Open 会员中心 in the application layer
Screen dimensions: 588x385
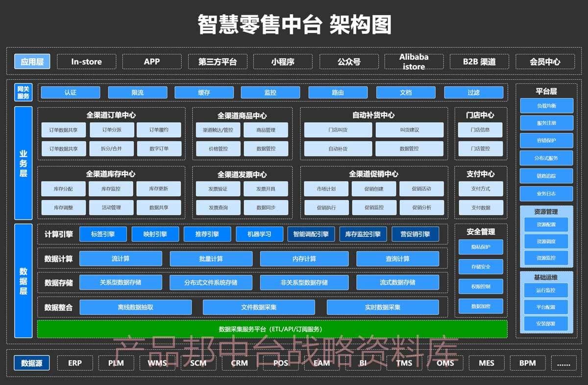coord(545,62)
